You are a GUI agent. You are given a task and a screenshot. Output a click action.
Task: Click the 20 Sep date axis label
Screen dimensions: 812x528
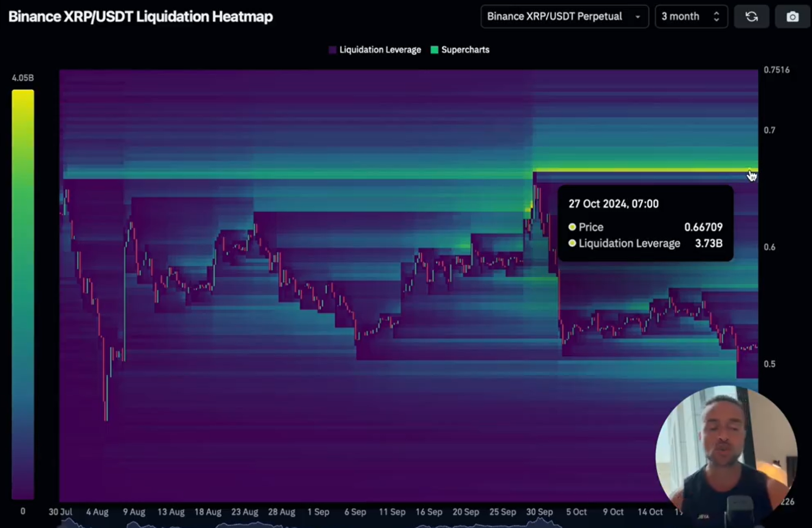coord(466,512)
